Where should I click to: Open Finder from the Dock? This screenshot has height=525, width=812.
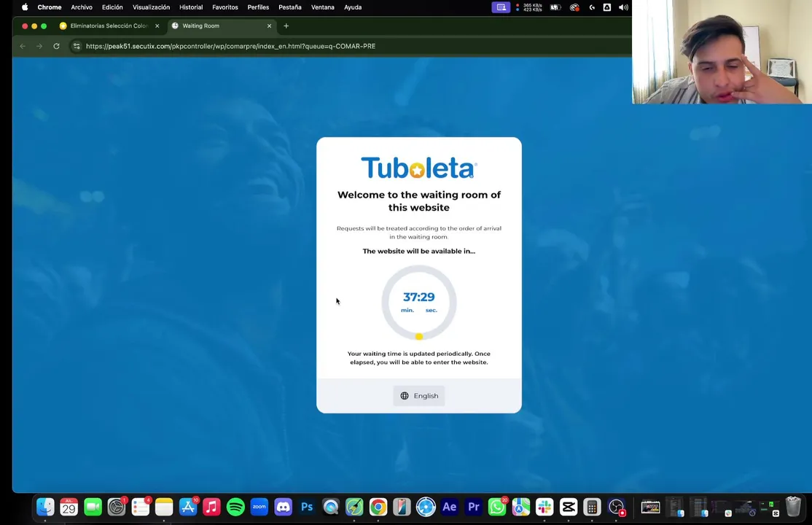point(46,507)
